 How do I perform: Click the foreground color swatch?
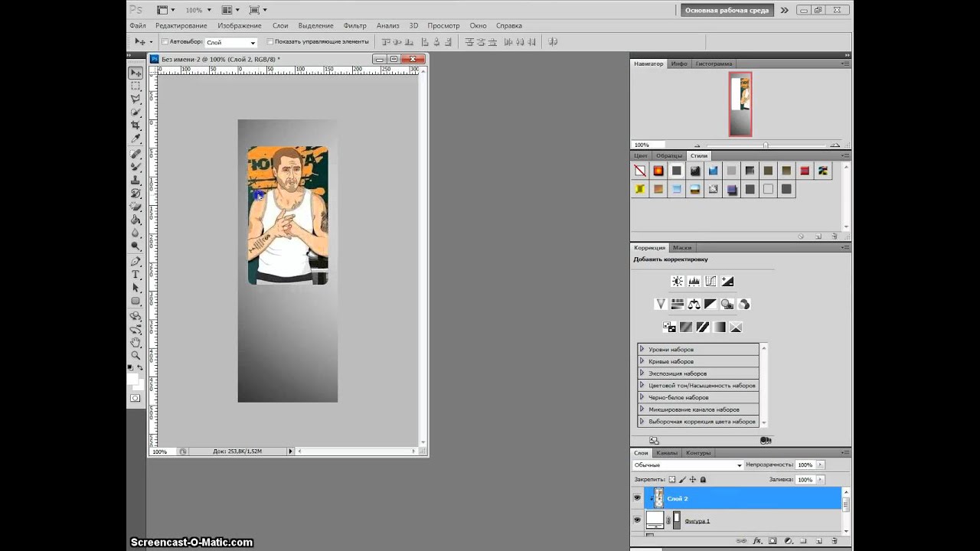132,379
